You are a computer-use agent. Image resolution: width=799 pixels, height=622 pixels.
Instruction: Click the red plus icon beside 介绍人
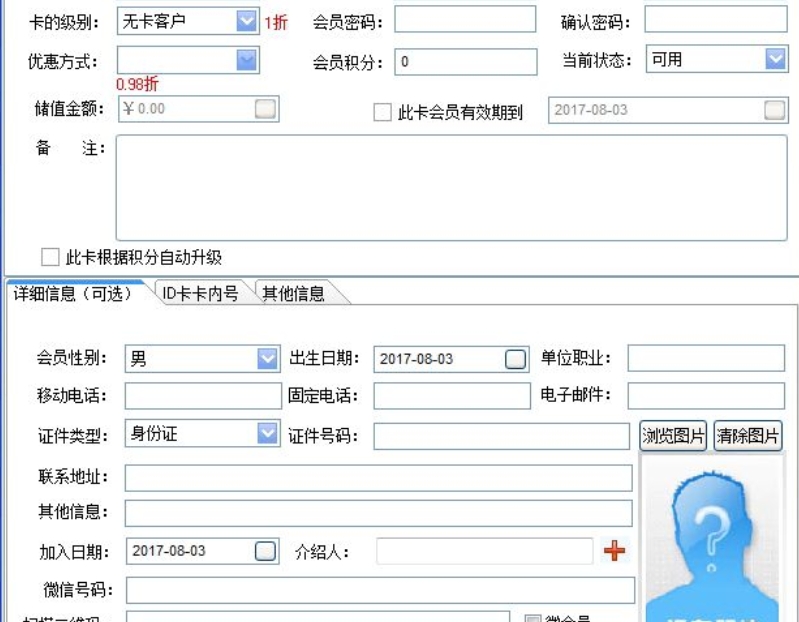(615, 551)
